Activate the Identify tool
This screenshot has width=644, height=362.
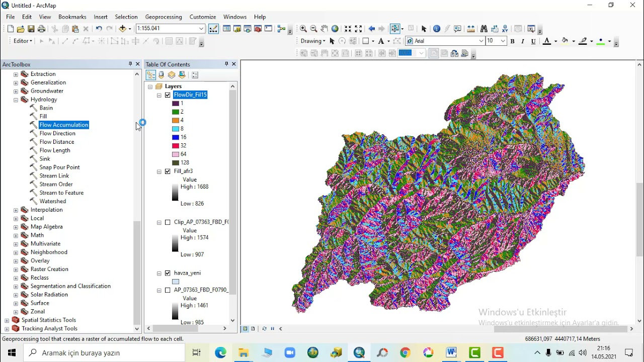(x=437, y=29)
